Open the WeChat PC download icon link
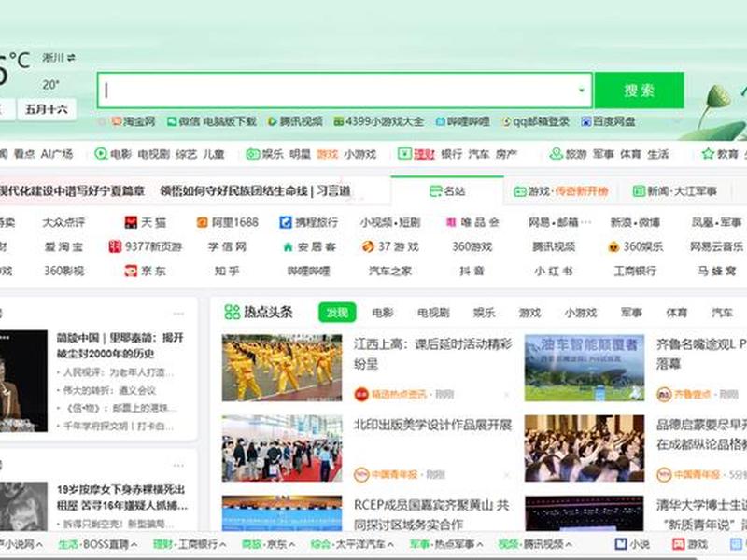This screenshot has width=747, height=560. [x=172, y=122]
